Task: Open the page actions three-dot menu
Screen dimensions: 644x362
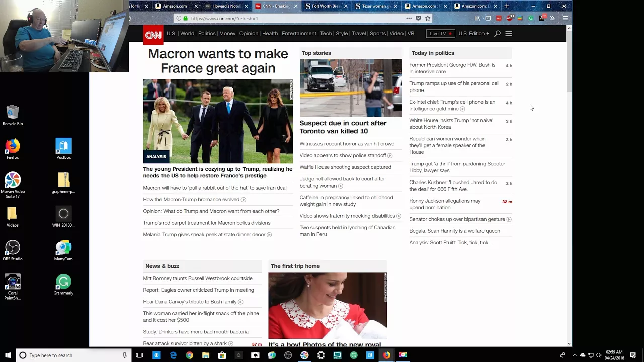Action: click(409, 18)
